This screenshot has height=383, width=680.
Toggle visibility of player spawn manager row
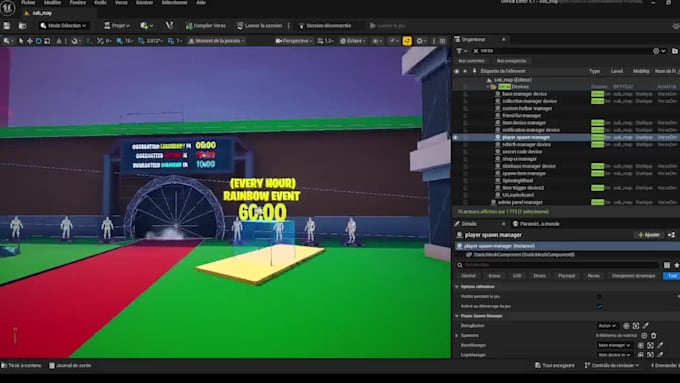click(x=456, y=137)
